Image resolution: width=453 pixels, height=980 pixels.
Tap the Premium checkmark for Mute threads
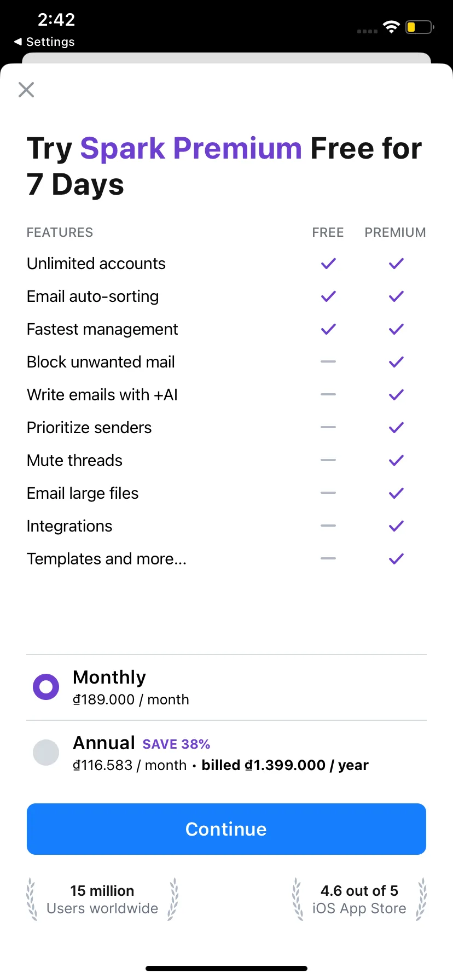click(x=396, y=460)
